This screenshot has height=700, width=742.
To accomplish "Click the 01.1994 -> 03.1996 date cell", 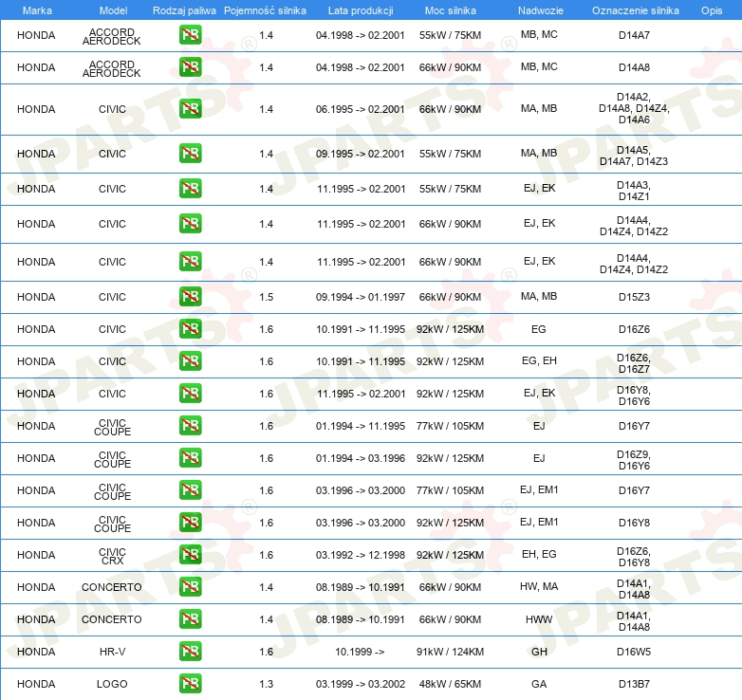I will click(x=361, y=458).
